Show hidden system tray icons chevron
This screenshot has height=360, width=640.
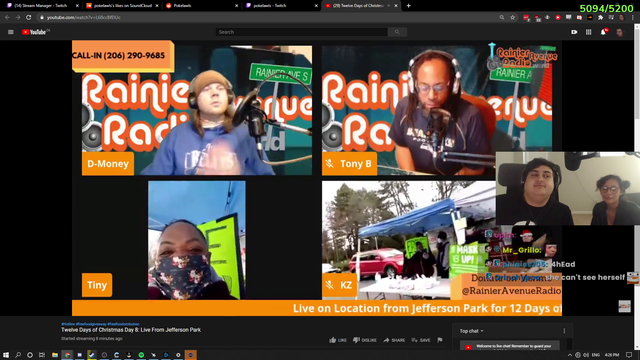(x=570, y=355)
